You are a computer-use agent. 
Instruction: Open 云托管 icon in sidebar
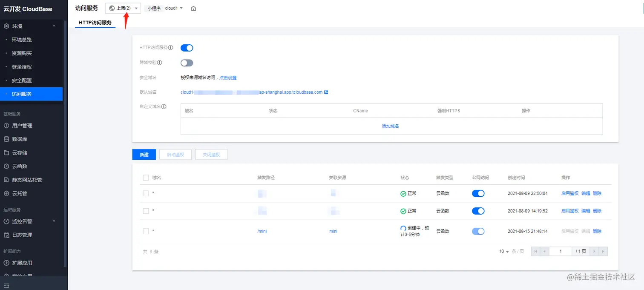coord(6,193)
